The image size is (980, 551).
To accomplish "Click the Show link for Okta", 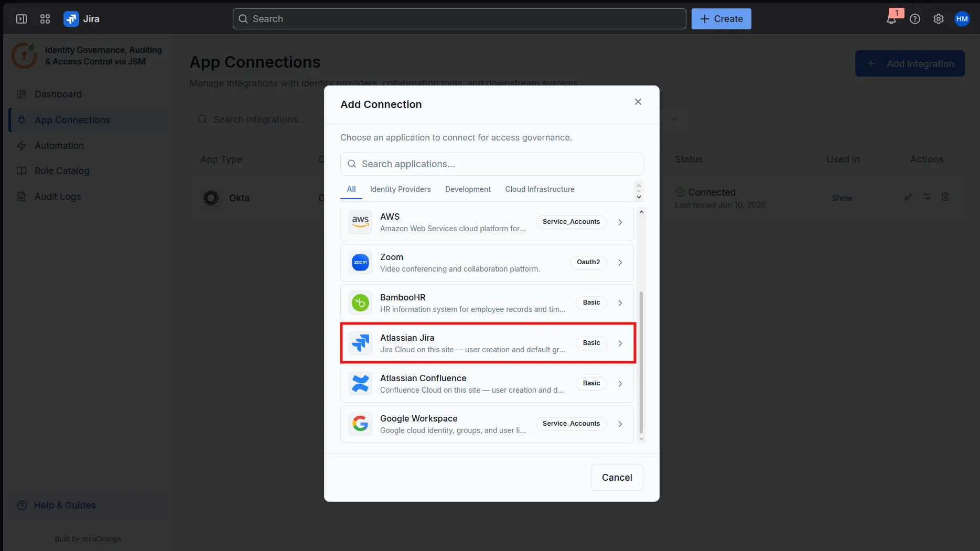I will [842, 198].
